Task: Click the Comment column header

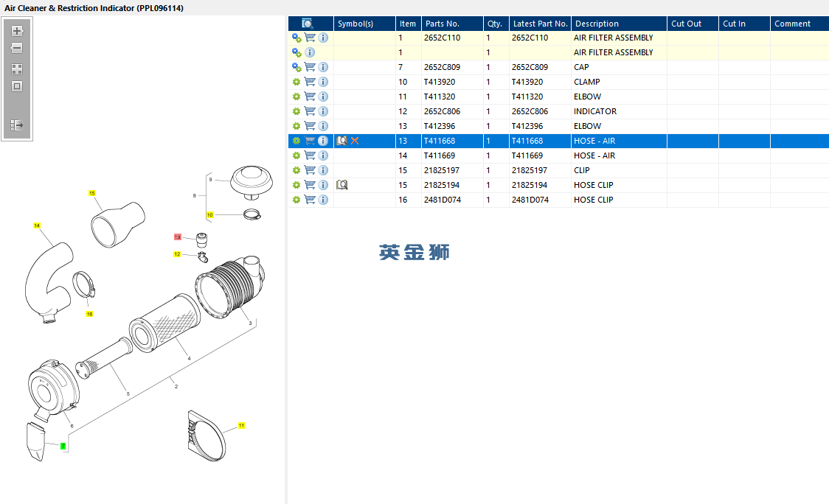Action: [x=799, y=24]
